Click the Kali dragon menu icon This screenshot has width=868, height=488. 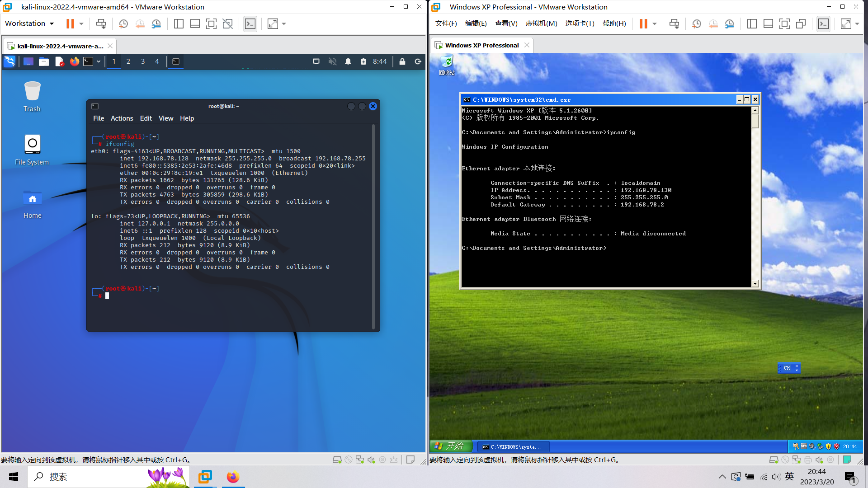(9, 61)
